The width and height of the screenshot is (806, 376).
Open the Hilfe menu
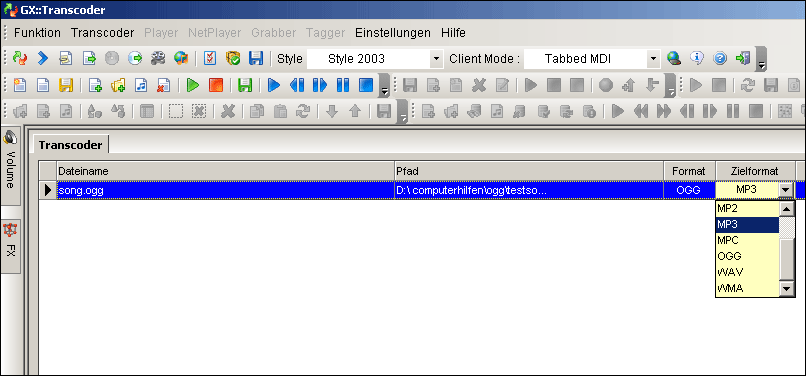(x=453, y=33)
